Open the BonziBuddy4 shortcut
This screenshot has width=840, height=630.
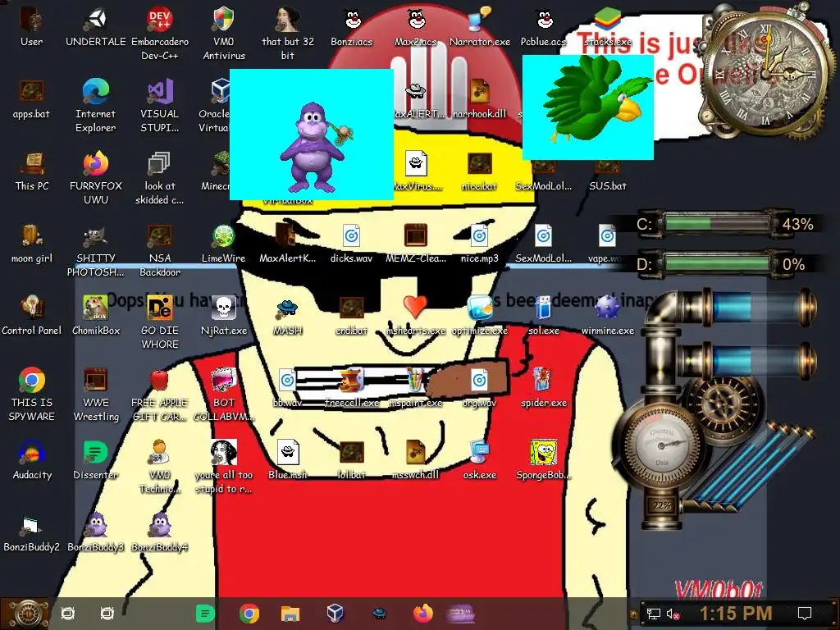tap(160, 532)
